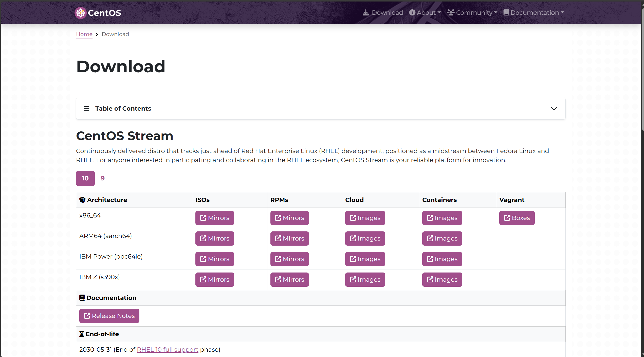This screenshot has height=357, width=644.
Task: Select the CentOS Stream 10 tab
Action: point(85,178)
